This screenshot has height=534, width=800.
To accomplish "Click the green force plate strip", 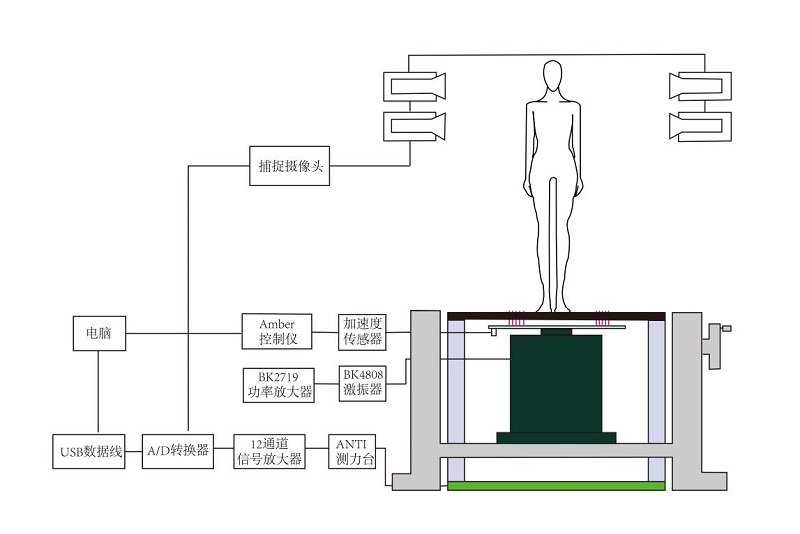I will [556, 486].
